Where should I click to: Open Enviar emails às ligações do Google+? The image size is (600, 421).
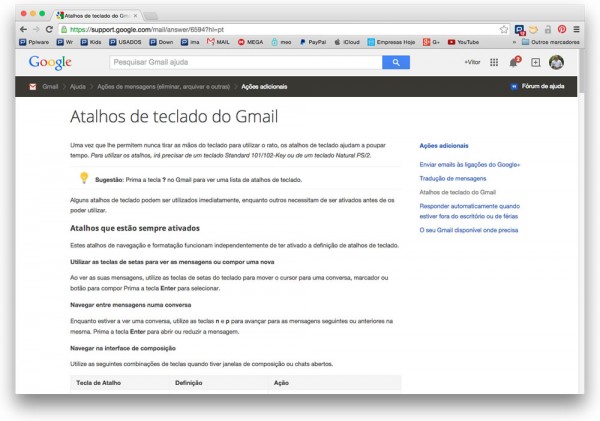pos(470,165)
